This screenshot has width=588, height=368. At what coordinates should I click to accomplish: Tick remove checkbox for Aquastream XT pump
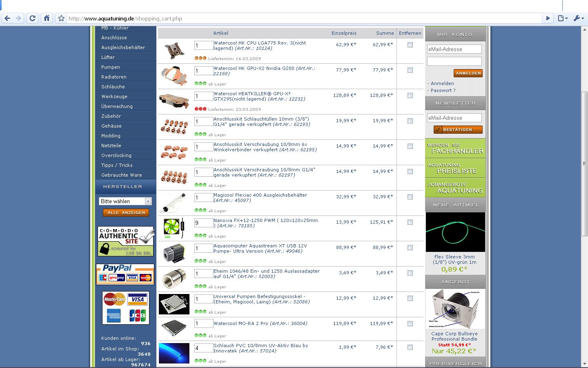coord(410,248)
